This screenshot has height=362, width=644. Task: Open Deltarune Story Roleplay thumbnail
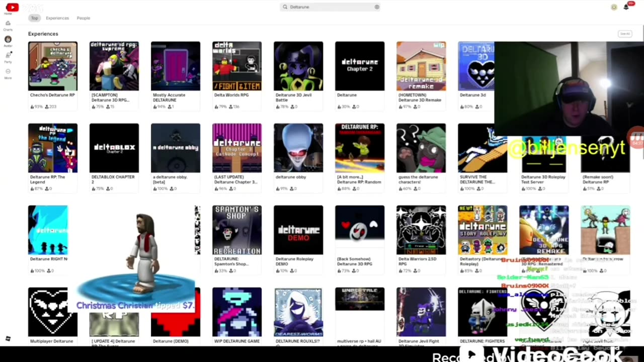coord(482,230)
